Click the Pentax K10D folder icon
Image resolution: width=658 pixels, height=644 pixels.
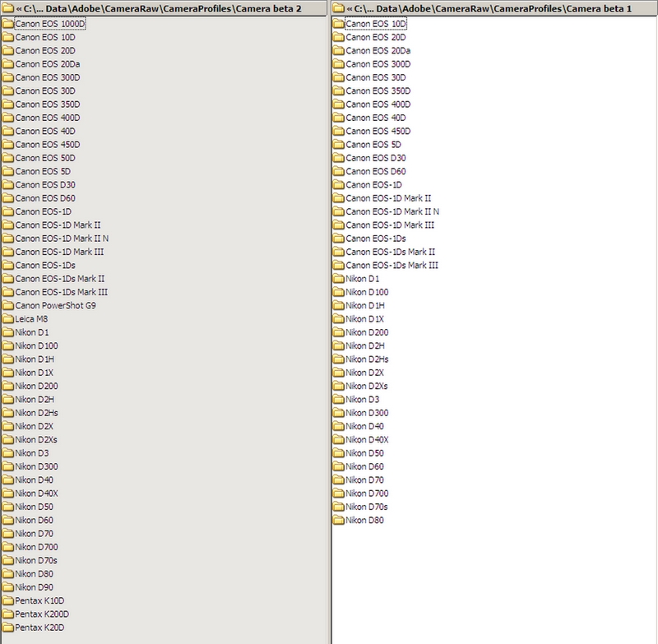[x=8, y=600]
